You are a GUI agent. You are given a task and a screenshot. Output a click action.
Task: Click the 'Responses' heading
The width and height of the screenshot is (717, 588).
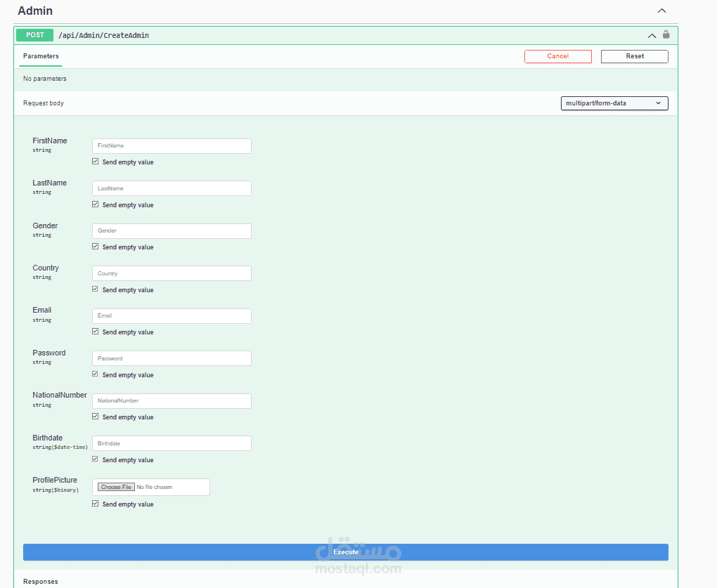41,582
